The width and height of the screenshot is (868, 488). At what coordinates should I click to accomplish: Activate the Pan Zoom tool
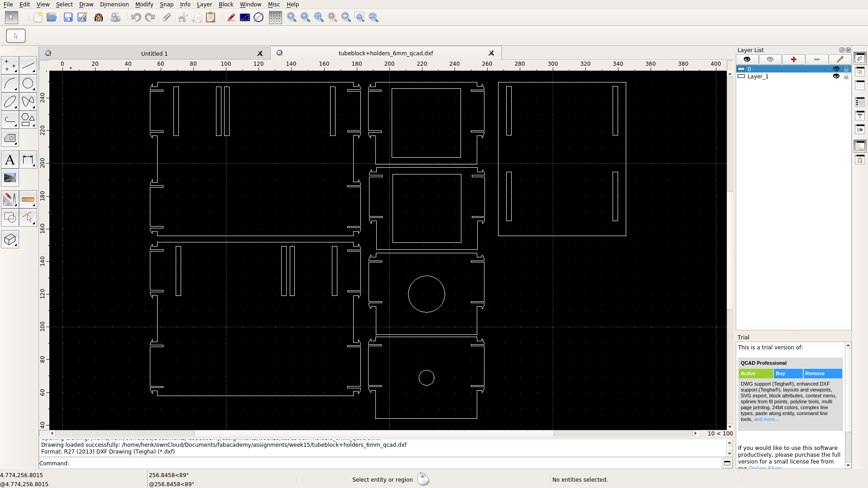374,17
